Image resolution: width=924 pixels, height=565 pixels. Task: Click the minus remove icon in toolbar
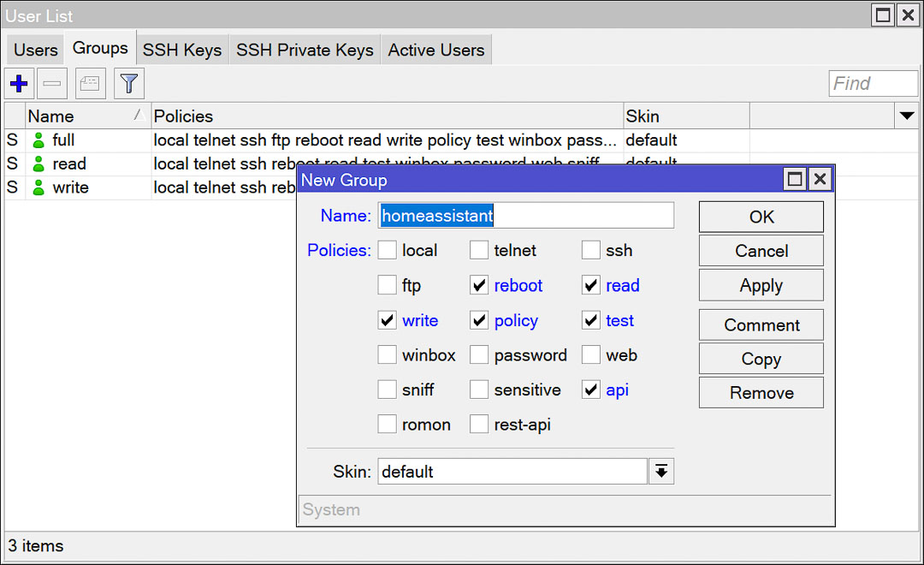click(52, 84)
